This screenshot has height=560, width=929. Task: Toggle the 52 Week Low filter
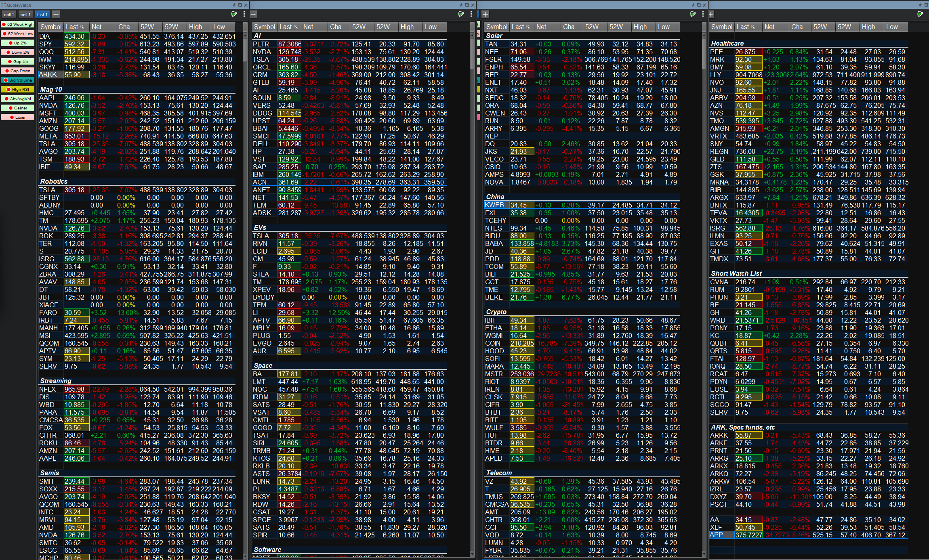click(x=18, y=34)
